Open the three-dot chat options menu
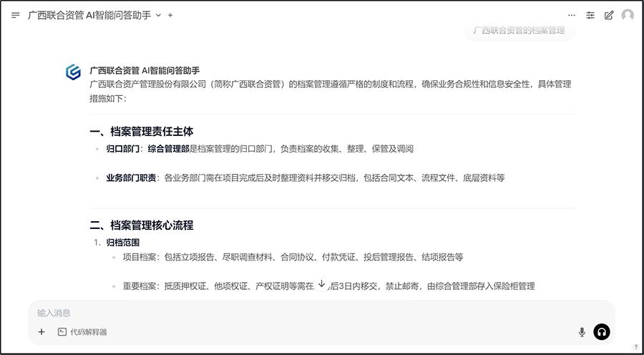This screenshot has width=644, height=355. pyautogui.click(x=572, y=15)
